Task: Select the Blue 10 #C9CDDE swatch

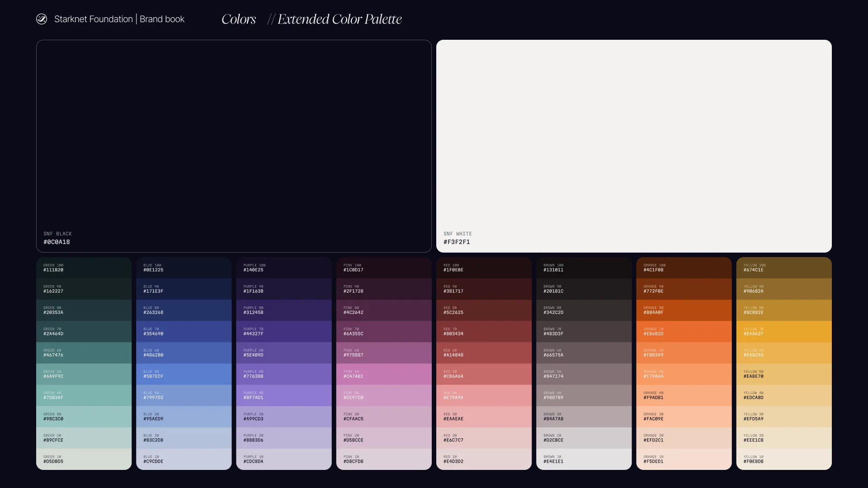Action: (x=184, y=459)
